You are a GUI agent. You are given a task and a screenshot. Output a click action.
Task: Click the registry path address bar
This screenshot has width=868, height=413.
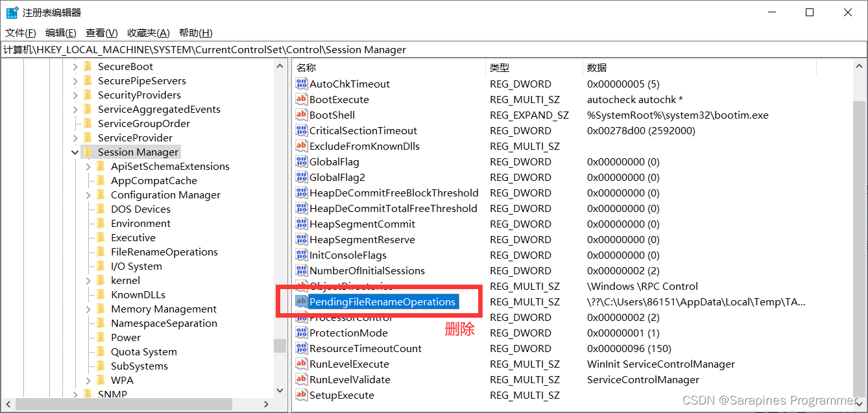pyautogui.click(x=433, y=49)
